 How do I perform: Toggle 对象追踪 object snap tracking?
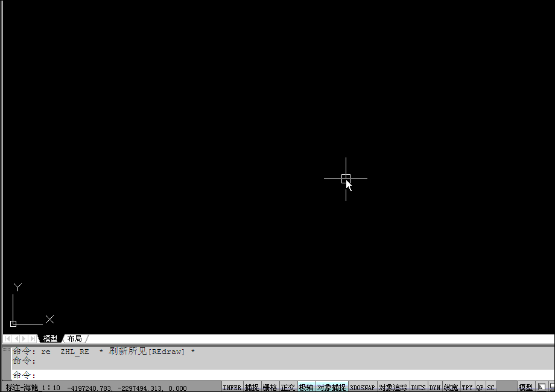pos(393,387)
